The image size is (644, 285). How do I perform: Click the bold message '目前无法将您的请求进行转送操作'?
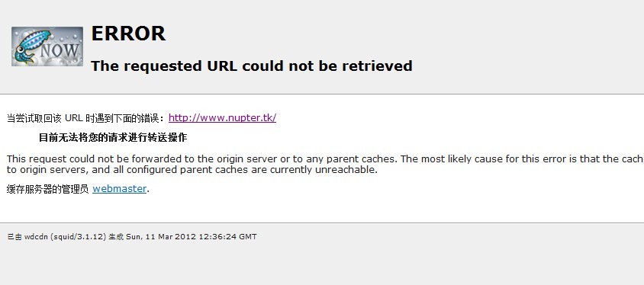point(113,138)
